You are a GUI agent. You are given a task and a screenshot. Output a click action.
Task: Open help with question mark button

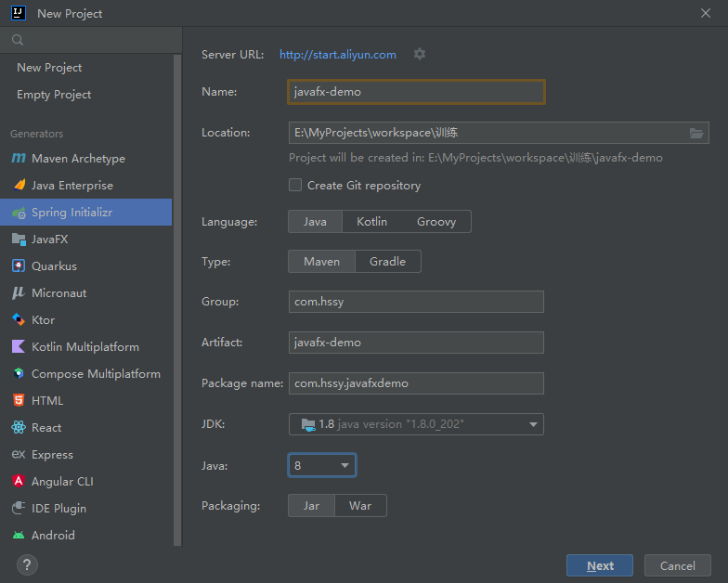coord(27,564)
